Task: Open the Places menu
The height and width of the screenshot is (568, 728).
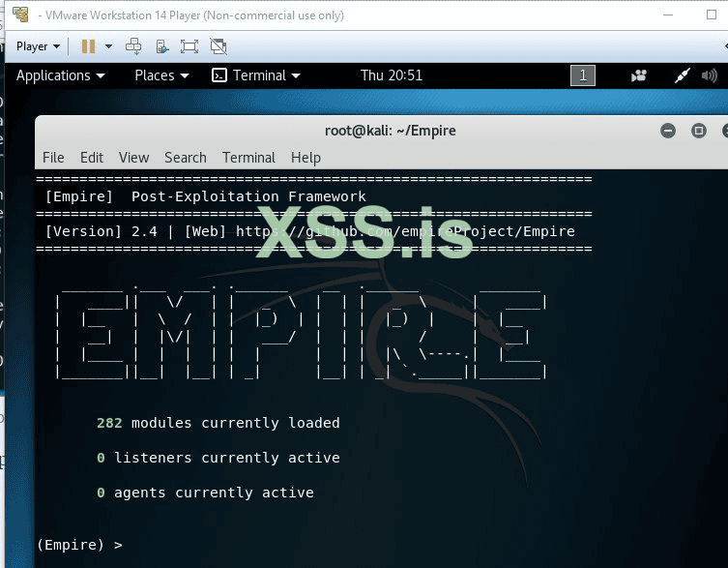Action: [x=161, y=75]
